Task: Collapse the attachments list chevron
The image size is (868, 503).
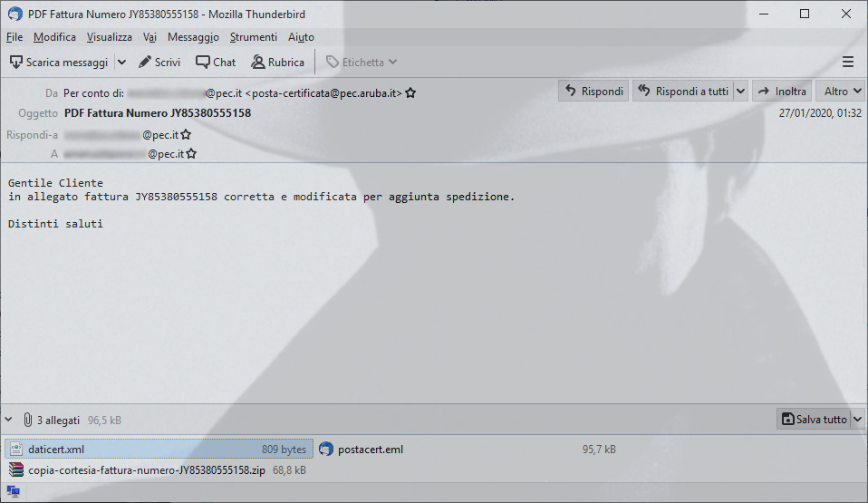Action: (8, 420)
